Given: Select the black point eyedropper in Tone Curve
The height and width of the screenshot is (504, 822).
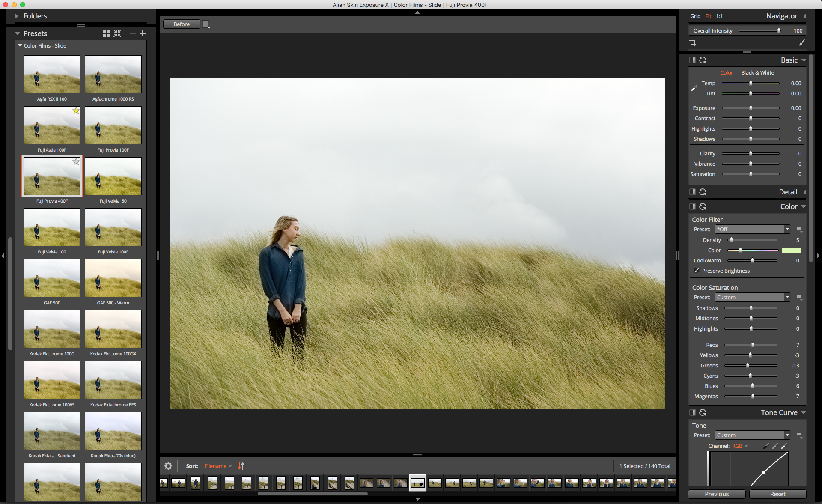Looking at the screenshot, I should (766, 446).
